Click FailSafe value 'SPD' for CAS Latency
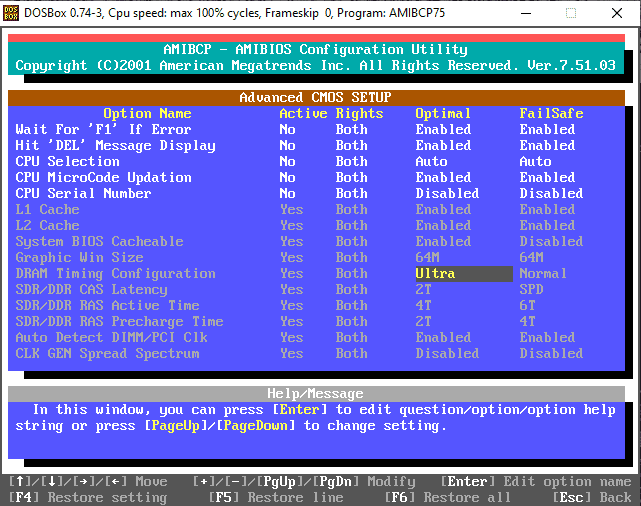The image size is (641, 506). point(531,289)
